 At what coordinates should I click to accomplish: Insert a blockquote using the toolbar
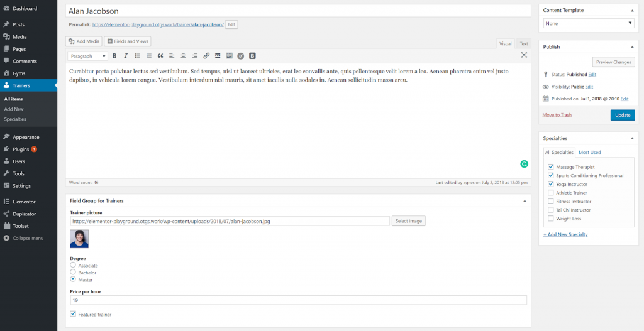tap(160, 56)
